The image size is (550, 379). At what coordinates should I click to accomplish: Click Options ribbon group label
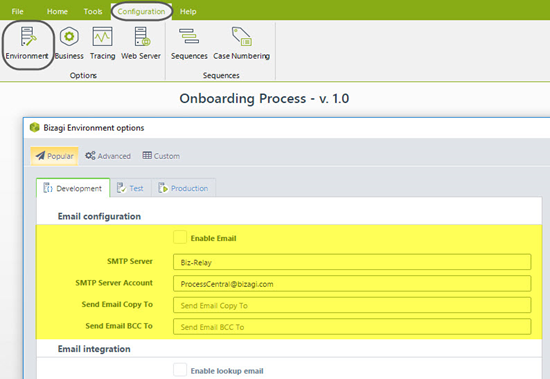coord(83,75)
